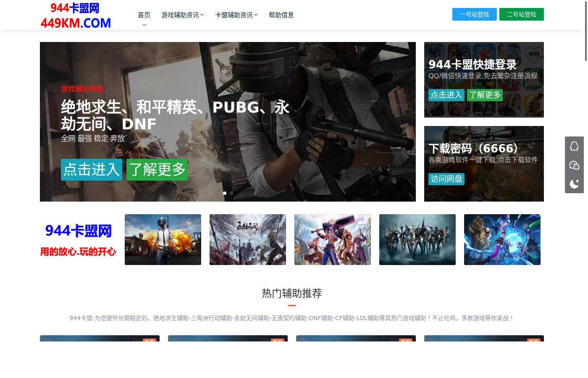Select the second carousel indicator dot
Viewport: 588px width, 378px height.
[231, 193]
